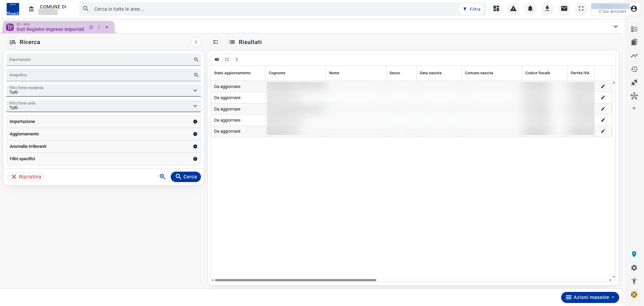Open the history icon in right sidebar
The width and height of the screenshot is (644, 306).
coord(634,69)
